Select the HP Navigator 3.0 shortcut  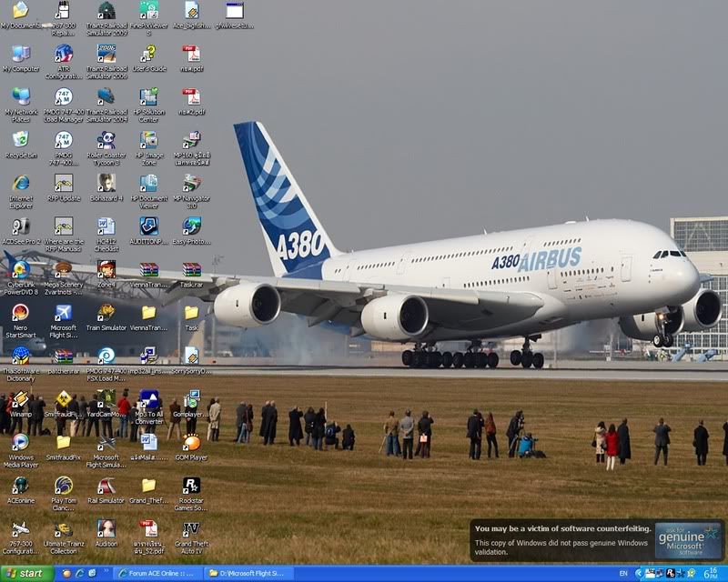pyautogui.click(x=192, y=191)
